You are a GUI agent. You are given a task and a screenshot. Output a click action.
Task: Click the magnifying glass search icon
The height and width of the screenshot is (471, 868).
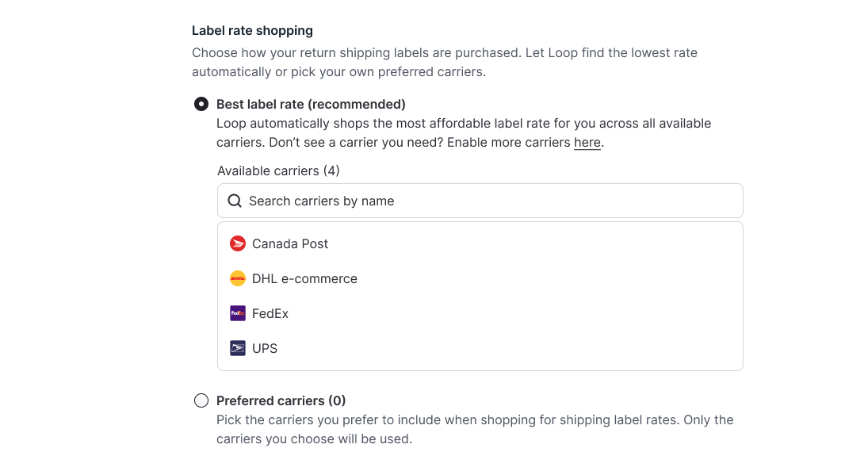pos(235,201)
